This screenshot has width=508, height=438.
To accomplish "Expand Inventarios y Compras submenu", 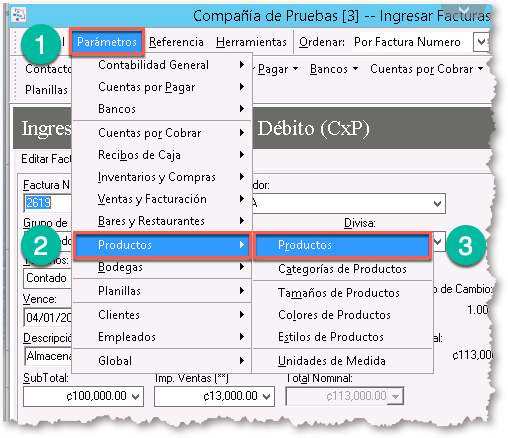I will point(162,177).
